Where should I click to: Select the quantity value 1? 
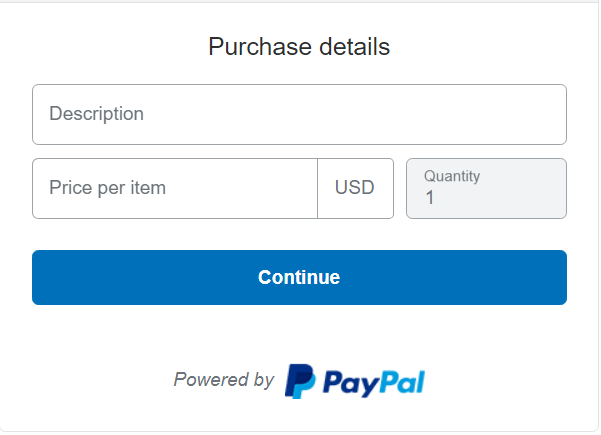(x=430, y=198)
